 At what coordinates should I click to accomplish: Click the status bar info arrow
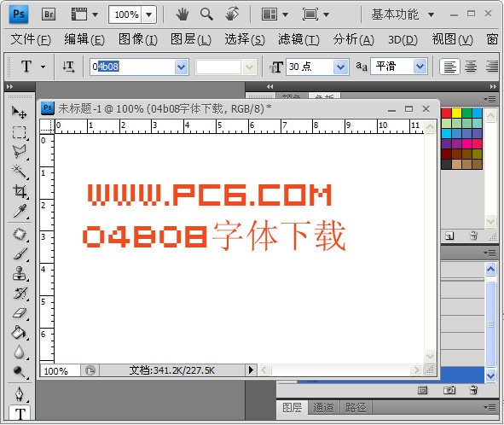(251, 370)
